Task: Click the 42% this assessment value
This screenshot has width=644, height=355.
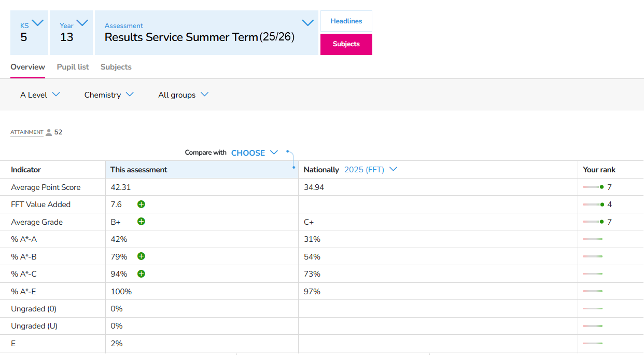Action: click(119, 239)
